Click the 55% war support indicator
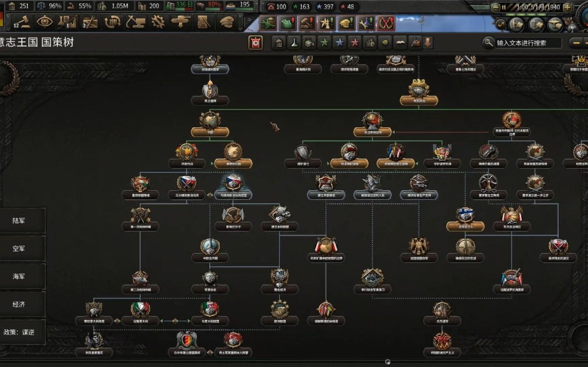 [80, 6]
